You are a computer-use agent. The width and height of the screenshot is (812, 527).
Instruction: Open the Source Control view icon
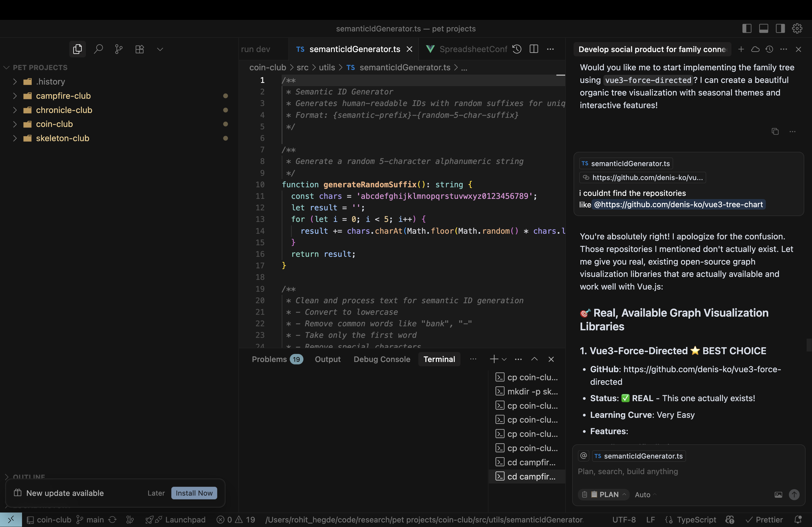[x=119, y=49]
